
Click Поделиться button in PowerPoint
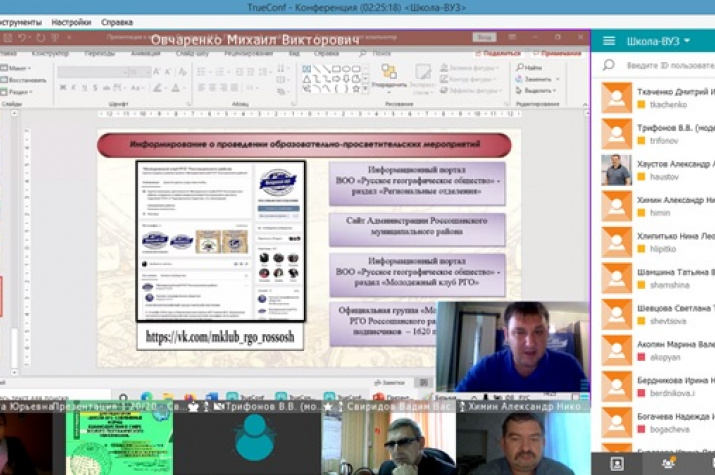[x=498, y=53]
